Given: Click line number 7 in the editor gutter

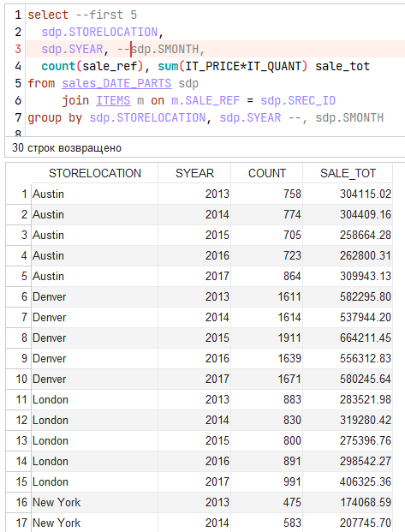Looking at the screenshot, I should (x=18, y=117).
